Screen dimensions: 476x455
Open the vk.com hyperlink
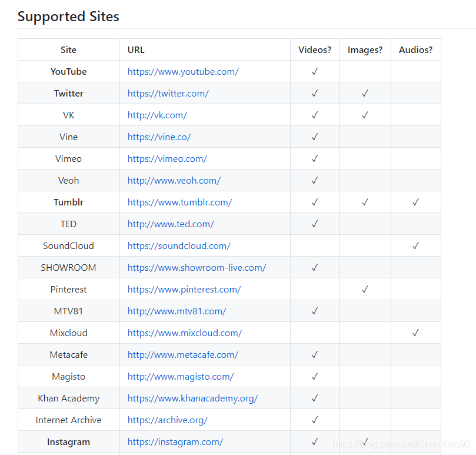click(157, 115)
